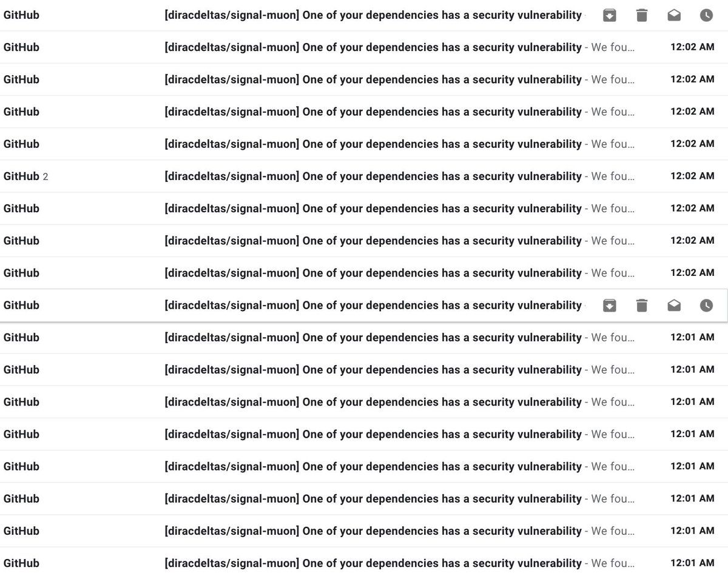The height and width of the screenshot is (576, 728).
Task: Snooze the highlighted mid-list GitHub email
Action: click(706, 306)
